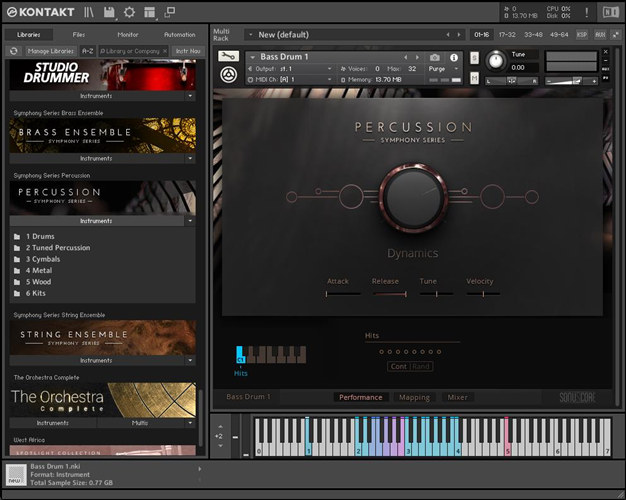Screen dimensions: 626x500
Task: Toggle A-Z library sorting
Action: tap(87, 50)
